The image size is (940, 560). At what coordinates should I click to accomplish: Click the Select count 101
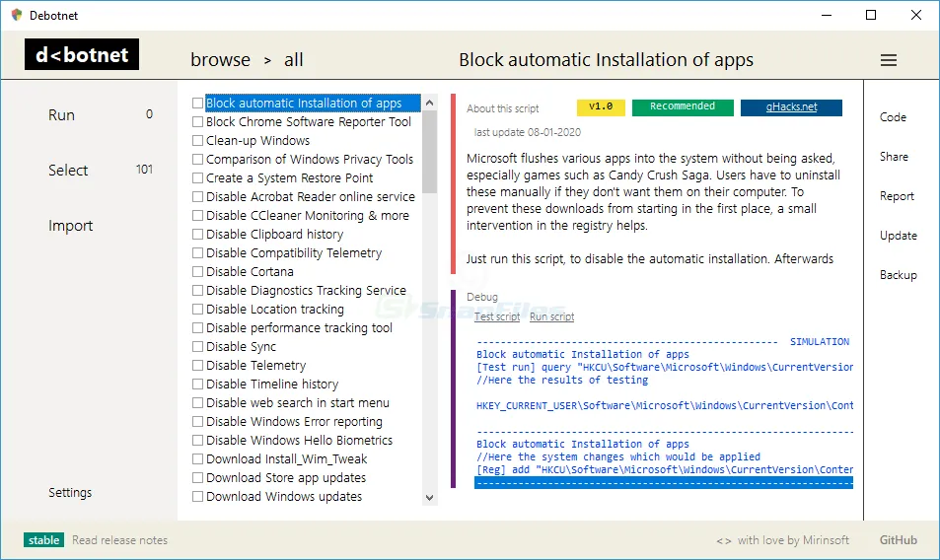click(x=144, y=170)
